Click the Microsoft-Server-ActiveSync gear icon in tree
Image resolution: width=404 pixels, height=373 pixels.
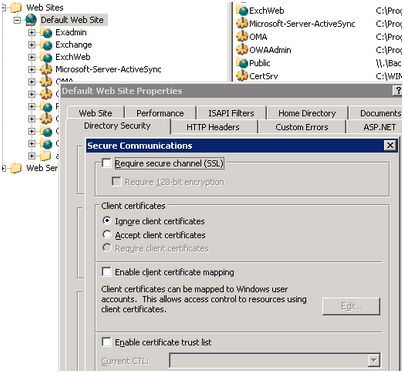click(46, 69)
